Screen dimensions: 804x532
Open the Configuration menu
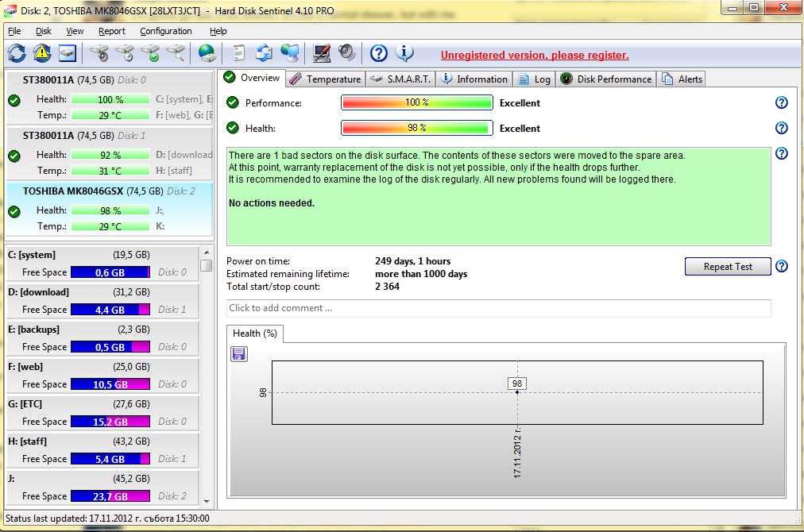pos(165,31)
